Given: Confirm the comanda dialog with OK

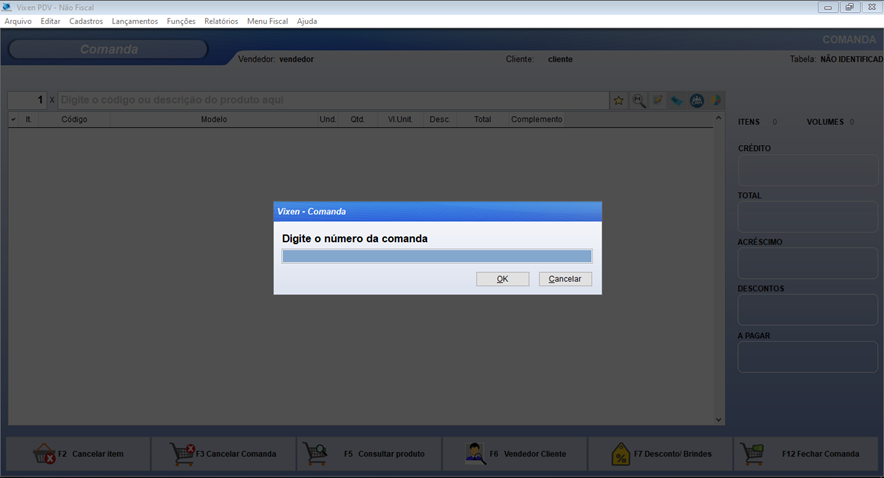Looking at the screenshot, I should (x=502, y=279).
